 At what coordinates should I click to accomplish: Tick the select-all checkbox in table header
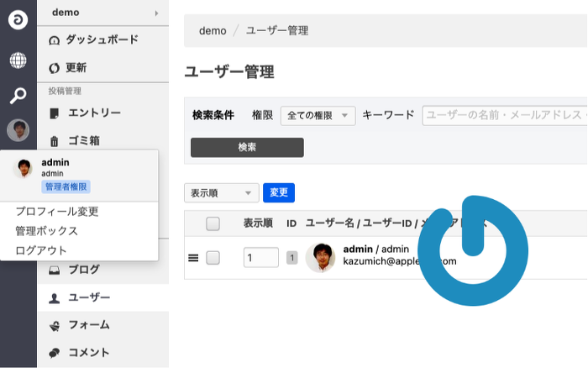tap(213, 223)
